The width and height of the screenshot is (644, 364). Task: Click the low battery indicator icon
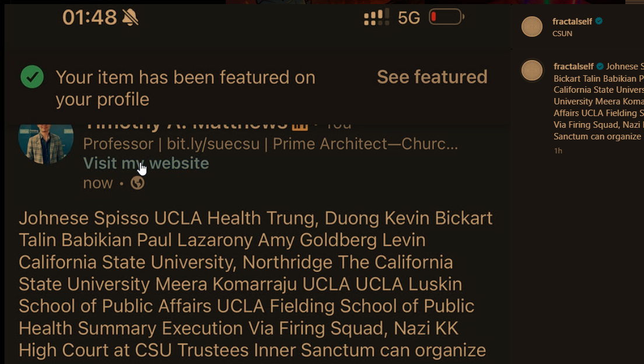pyautogui.click(x=447, y=17)
